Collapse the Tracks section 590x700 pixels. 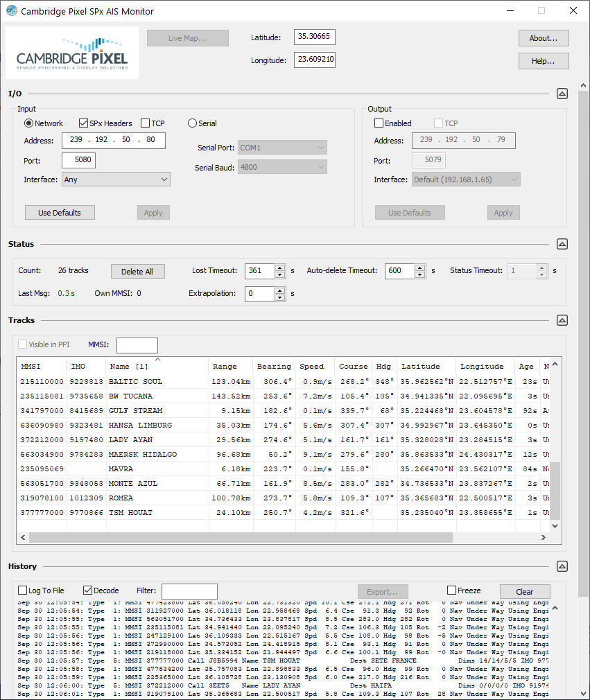562,320
